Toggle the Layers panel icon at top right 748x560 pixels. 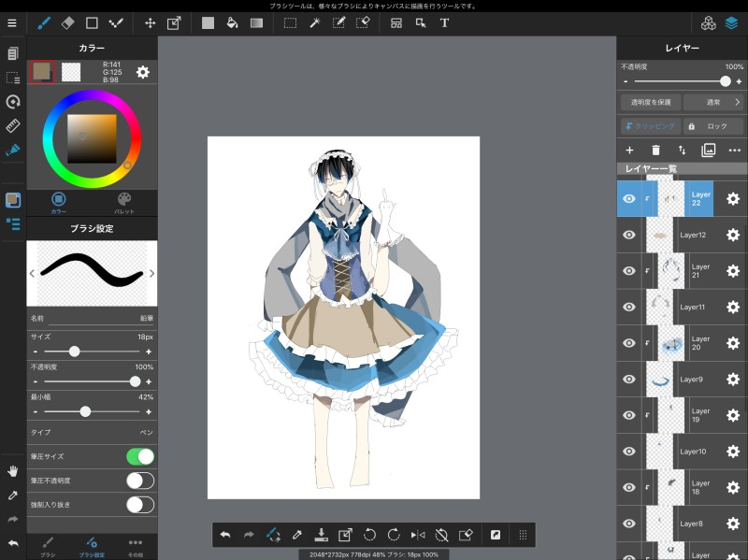coord(731,22)
